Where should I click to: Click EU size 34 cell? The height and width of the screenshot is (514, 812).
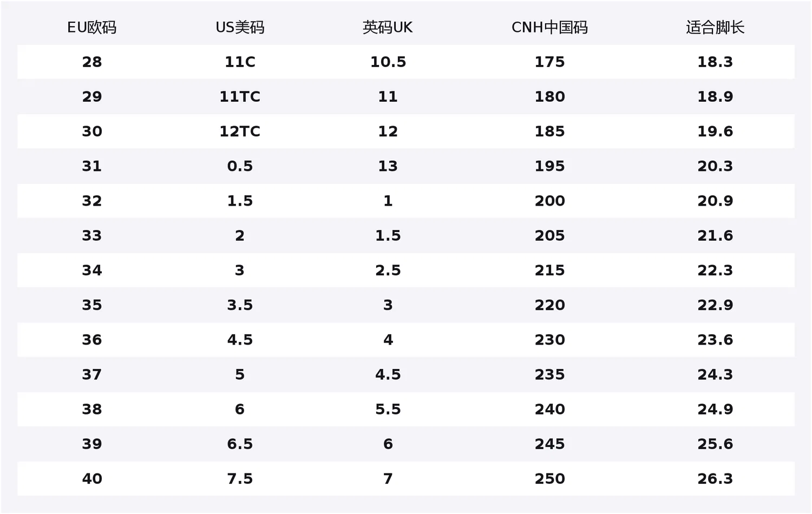tap(92, 270)
